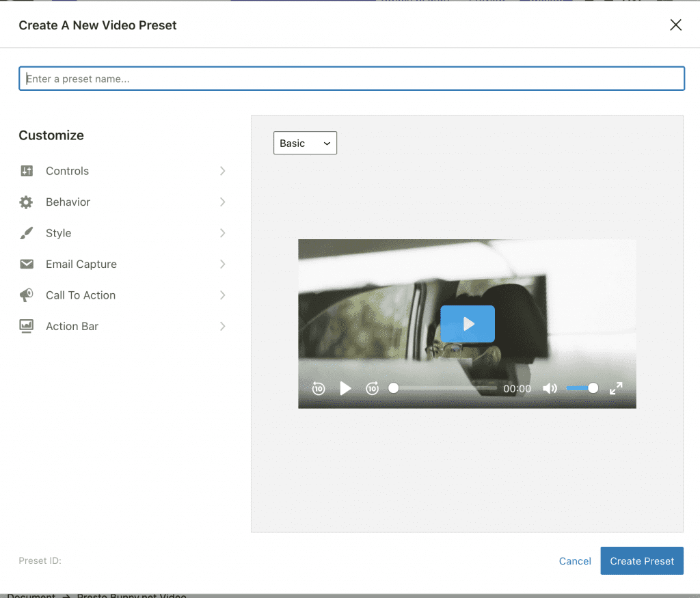Click the Call To Action megaphone icon

coord(27,295)
